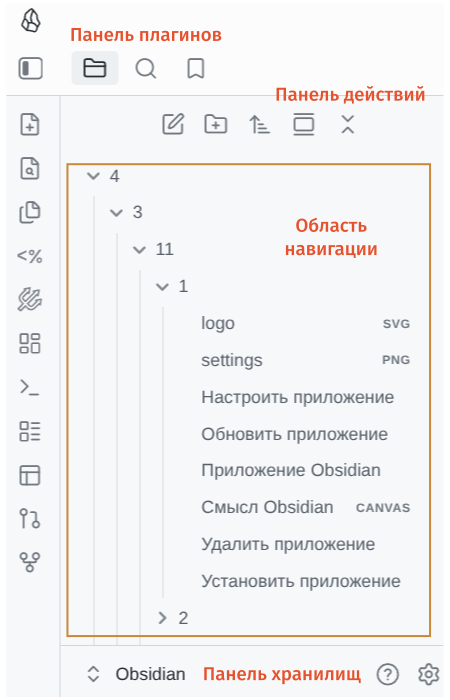Viewport: 450px width, 700px height.
Task: Open the Templater <% icon
Action: coord(29,256)
